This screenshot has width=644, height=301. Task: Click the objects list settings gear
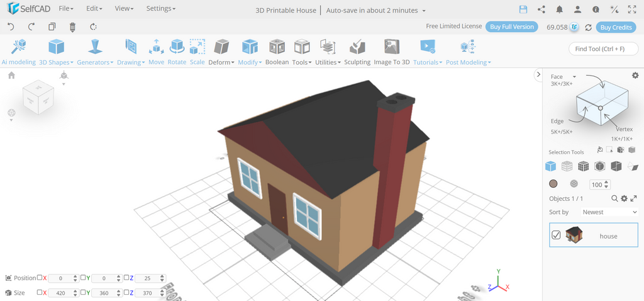624,198
